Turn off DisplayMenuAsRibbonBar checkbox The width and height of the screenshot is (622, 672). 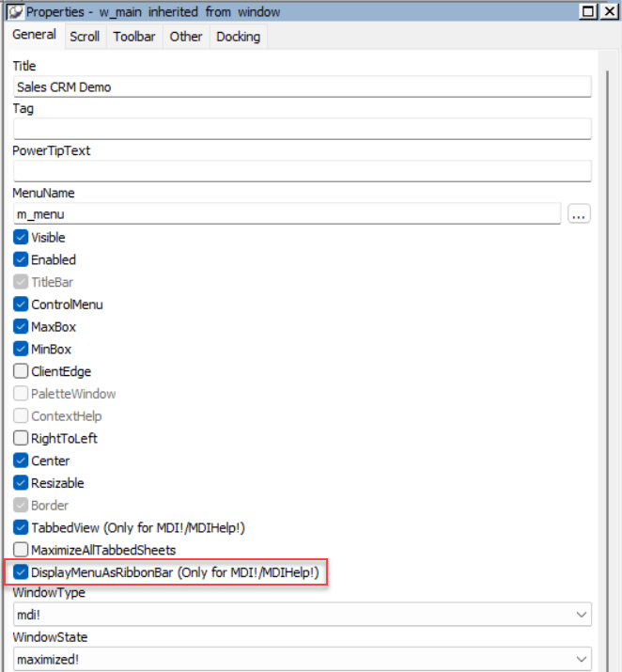pyautogui.click(x=22, y=572)
